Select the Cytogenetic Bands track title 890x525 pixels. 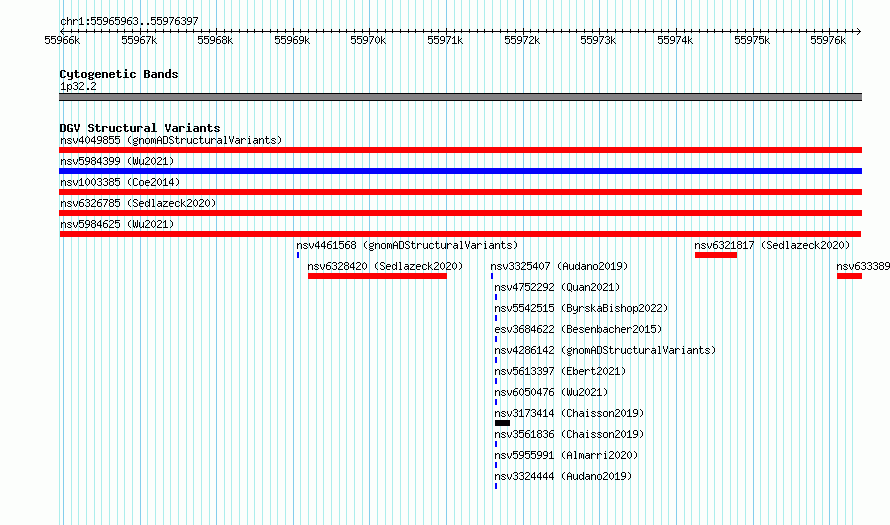[x=119, y=74]
